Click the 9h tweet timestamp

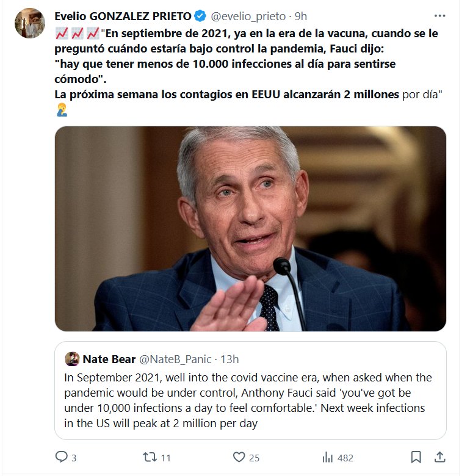coord(301,16)
